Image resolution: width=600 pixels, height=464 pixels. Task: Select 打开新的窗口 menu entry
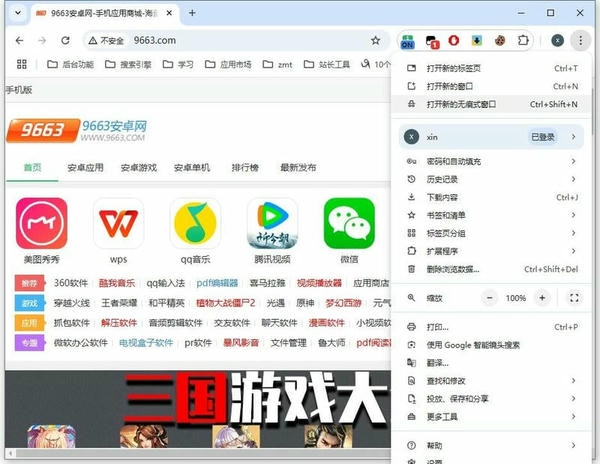(491, 86)
